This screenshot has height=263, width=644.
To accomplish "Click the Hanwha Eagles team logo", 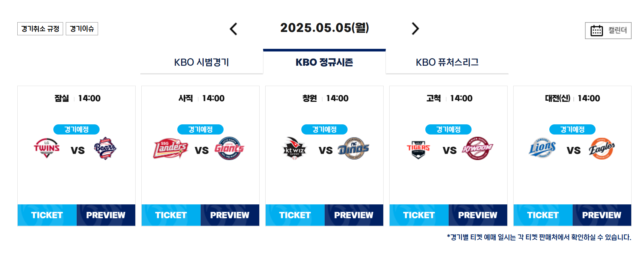I will point(602,149).
